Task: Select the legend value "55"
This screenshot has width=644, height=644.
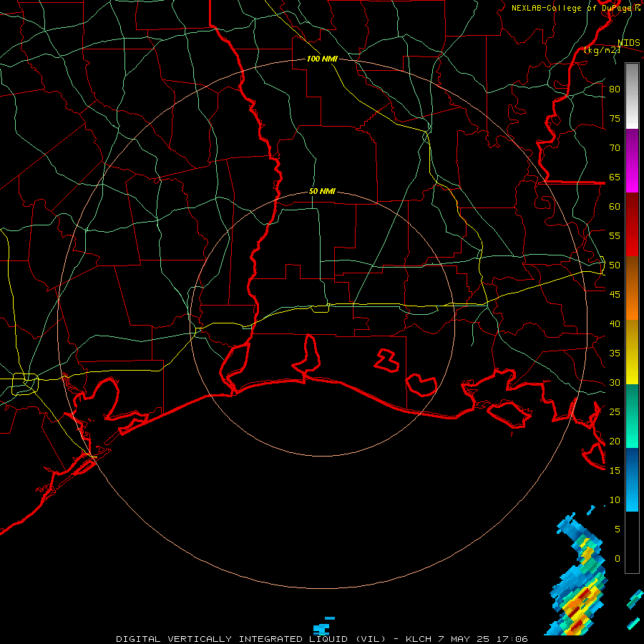Action: point(615,235)
